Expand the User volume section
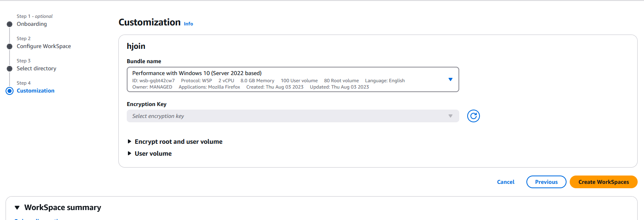 (153, 154)
